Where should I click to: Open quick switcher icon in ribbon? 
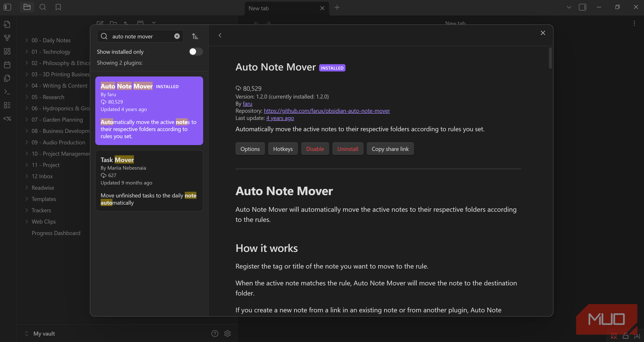tap(7, 24)
